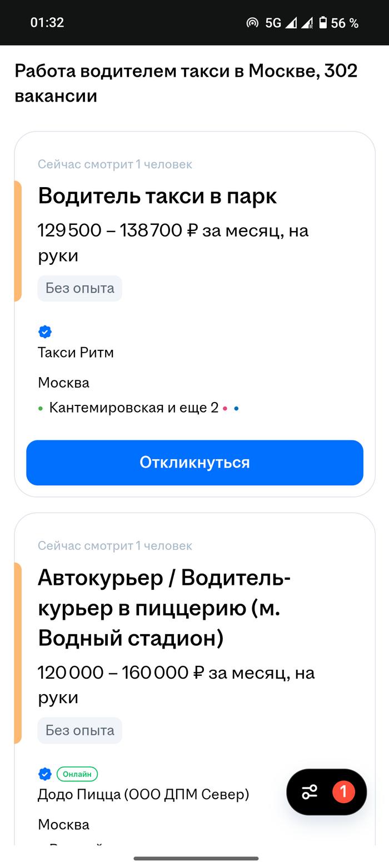Tap the green metro dot near Кантемировская
The width and height of the screenshot is (389, 868).
pyautogui.click(x=41, y=409)
